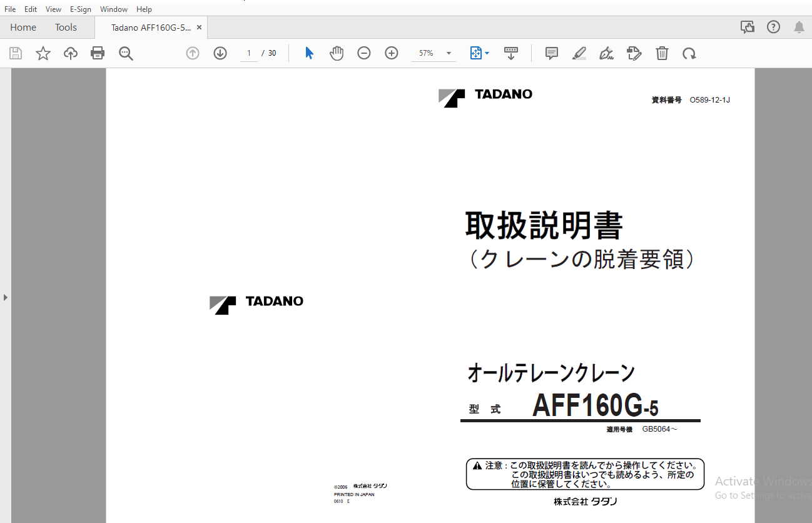The width and height of the screenshot is (812, 523).
Task: Close the Tadano AFF160G-5 tab
Action: click(x=199, y=28)
